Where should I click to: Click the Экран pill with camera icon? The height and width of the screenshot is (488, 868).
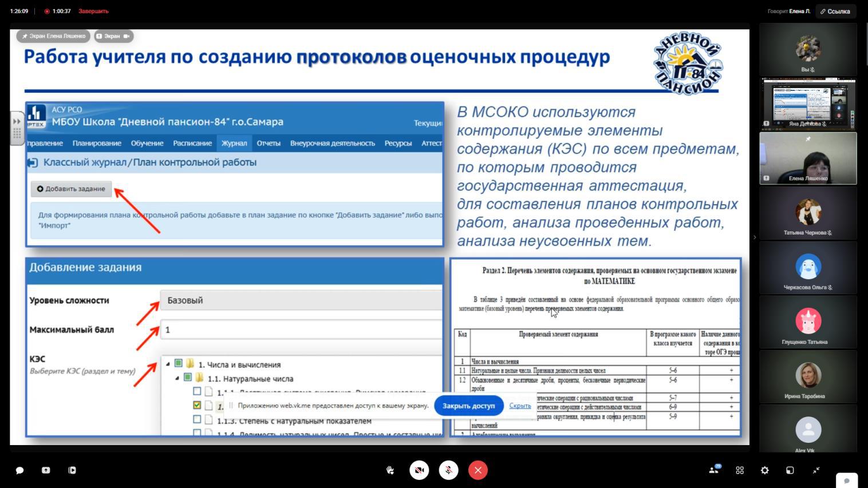coord(113,36)
